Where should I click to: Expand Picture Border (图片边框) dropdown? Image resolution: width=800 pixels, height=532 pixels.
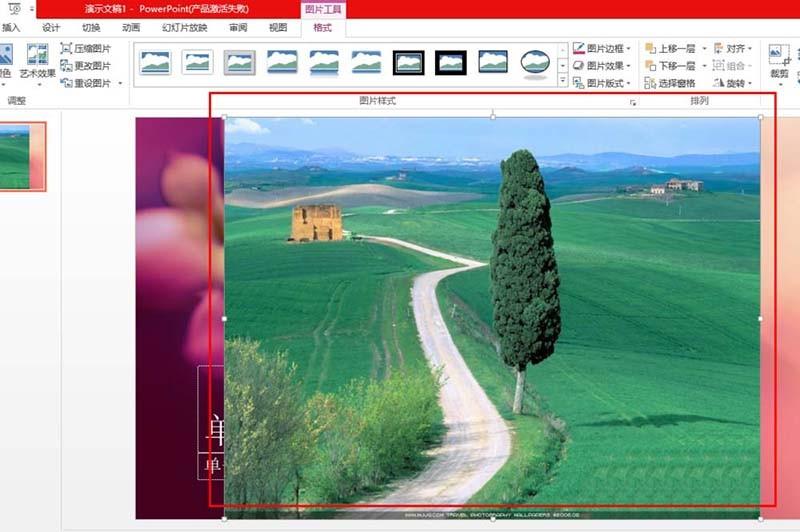pos(603,48)
